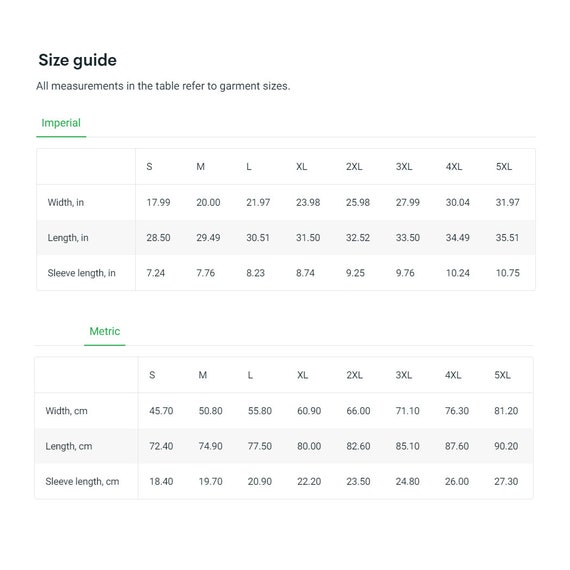Click the 2XL header in Metric table
This screenshot has height=570, width=570.
[354, 375]
